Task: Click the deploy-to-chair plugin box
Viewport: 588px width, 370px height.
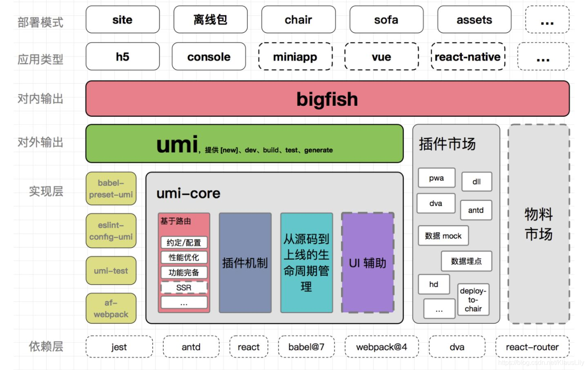Action: click(x=473, y=300)
